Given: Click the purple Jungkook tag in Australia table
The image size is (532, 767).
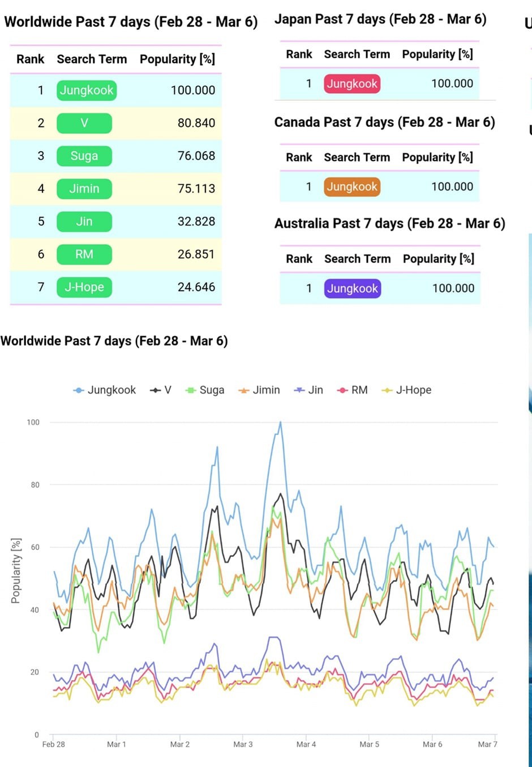Looking at the screenshot, I should tap(353, 288).
